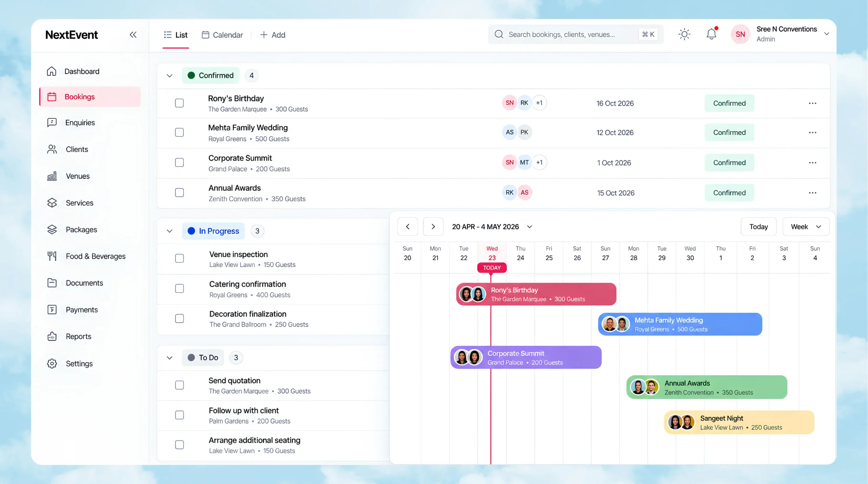Select Bookings in the sidebar
Image resolution: width=868 pixels, height=484 pixels.
pos(90,97)
